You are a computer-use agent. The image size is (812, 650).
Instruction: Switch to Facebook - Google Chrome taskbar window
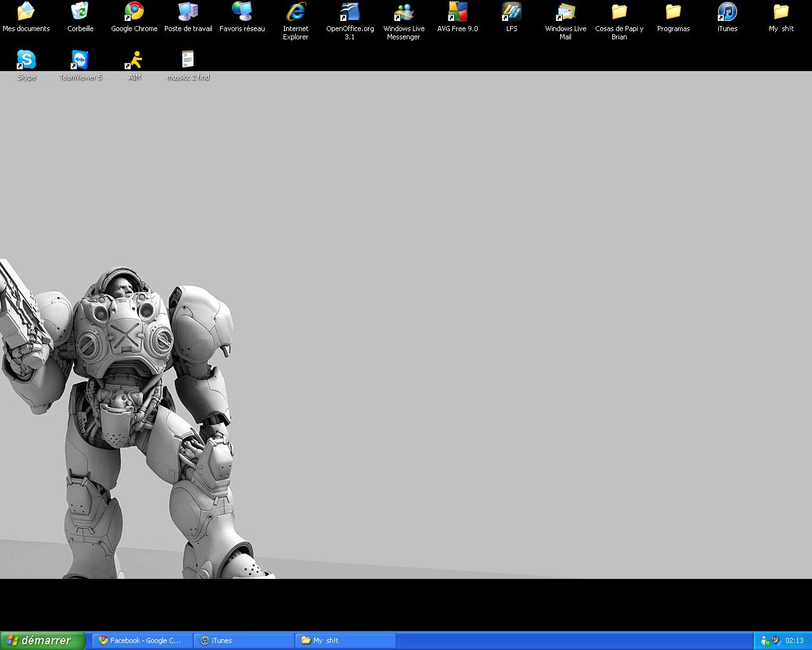(142, 640)
